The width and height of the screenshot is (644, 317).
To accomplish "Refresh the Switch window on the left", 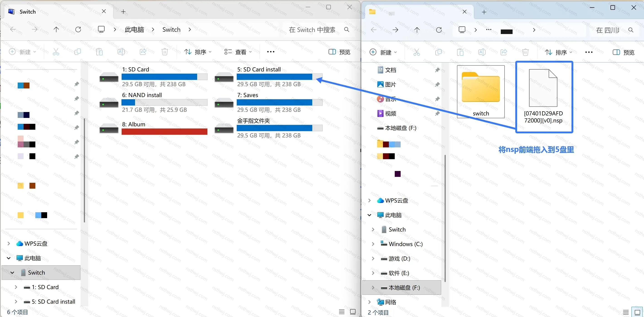I will click(78, 29).
